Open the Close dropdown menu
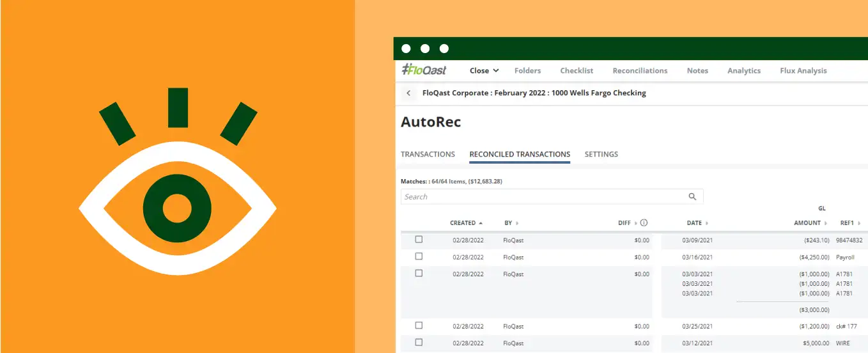Viewport: 868px width, 353px height. [484, 71]
